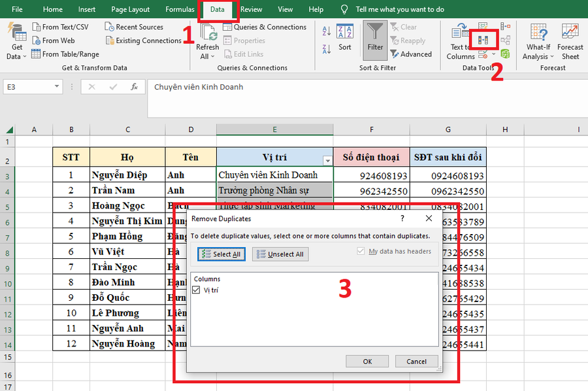Open Manage Data Model icon

tap(505, 54)
